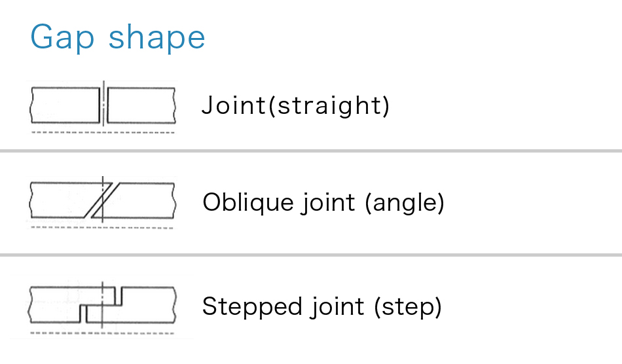This screenshot has height=364, width=622.
Task: Click dashed line under oblique joint diagram
Action: coord(102,228)
